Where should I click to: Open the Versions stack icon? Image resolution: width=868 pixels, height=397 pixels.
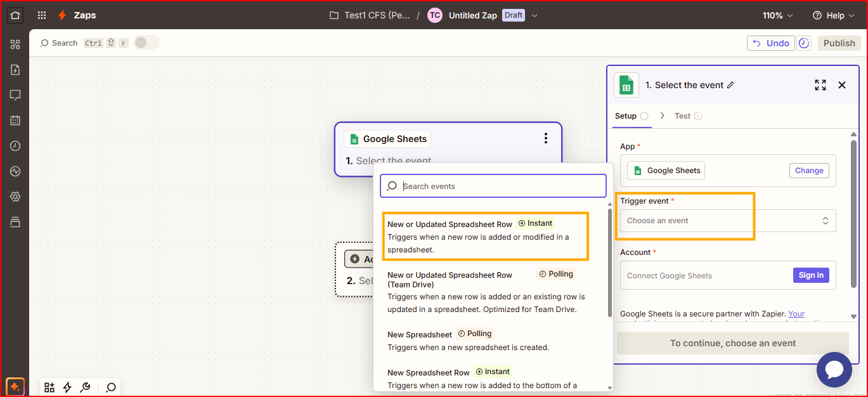click(x=15, y=222)
